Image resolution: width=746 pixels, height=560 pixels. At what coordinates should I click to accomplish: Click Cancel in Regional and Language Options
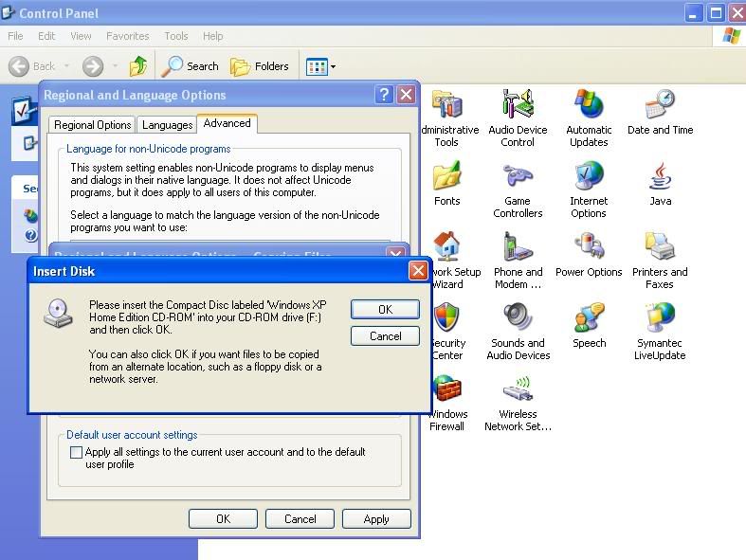[x=300, y=519]
